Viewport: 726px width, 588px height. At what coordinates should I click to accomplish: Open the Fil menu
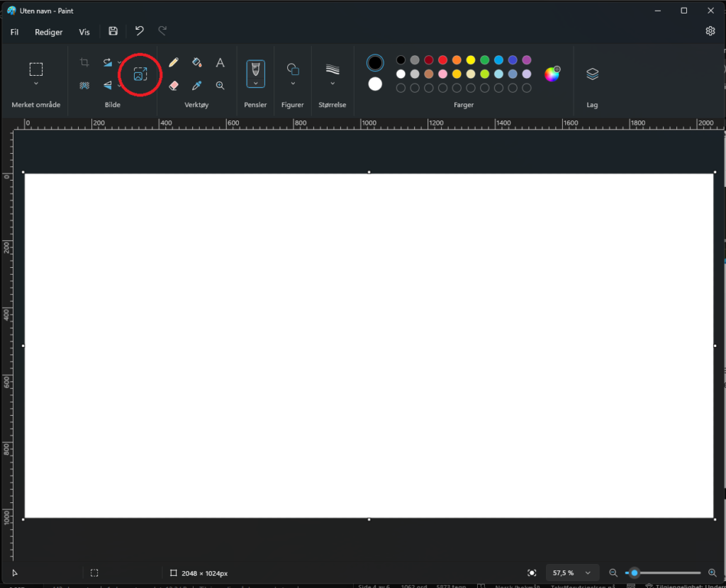(14, 32)
